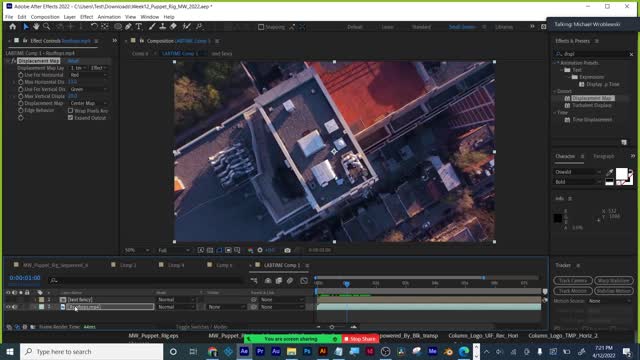The width and height of the screenshot is (640, 360).
Task: Open the Animation menu
Action: click(x=109, y=17)
